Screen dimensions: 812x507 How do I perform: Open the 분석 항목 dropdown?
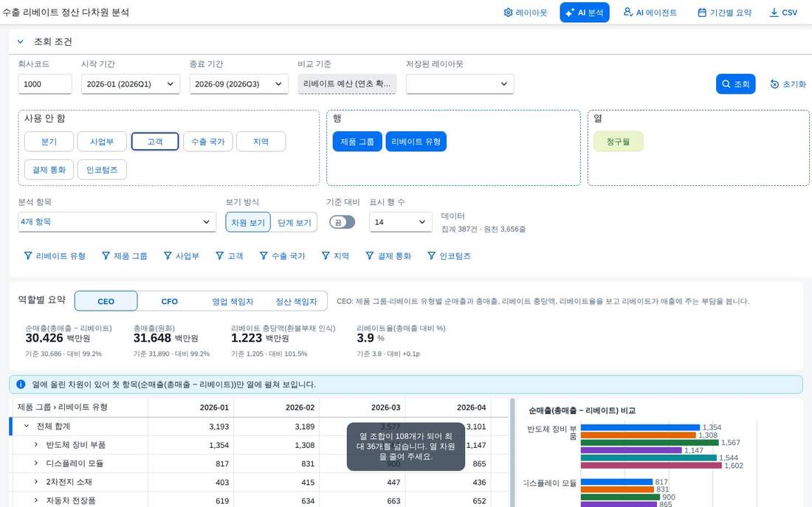[x=117, y=221]
